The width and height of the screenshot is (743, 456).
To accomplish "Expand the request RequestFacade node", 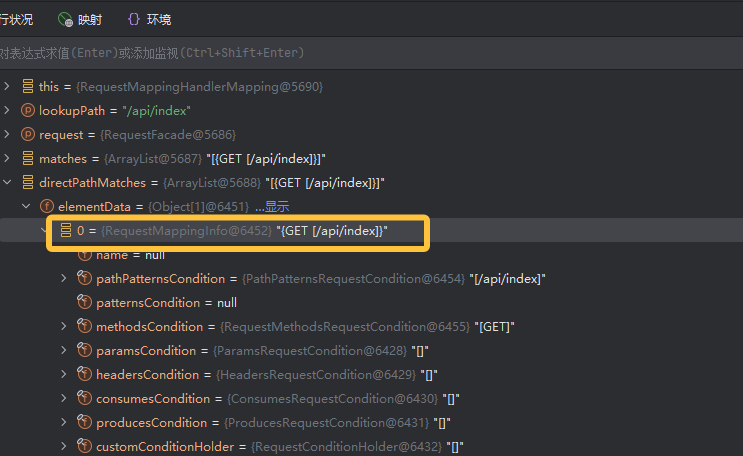I will [7, 134].
